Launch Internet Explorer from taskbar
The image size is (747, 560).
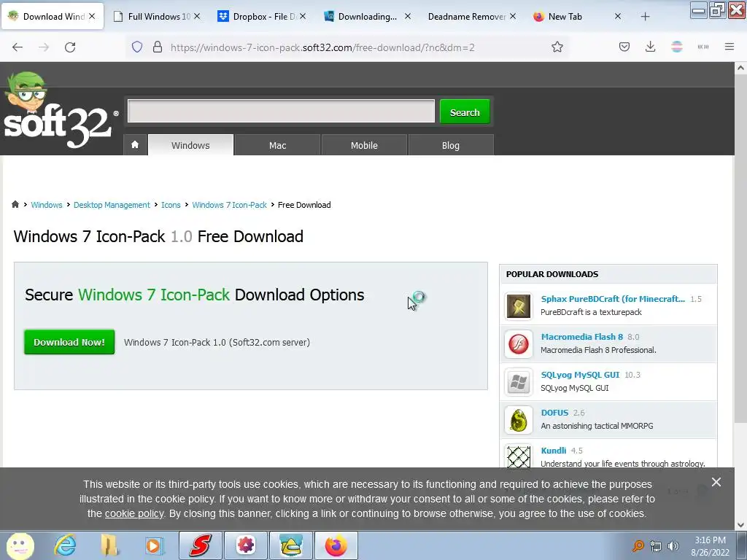click(65, 545)
